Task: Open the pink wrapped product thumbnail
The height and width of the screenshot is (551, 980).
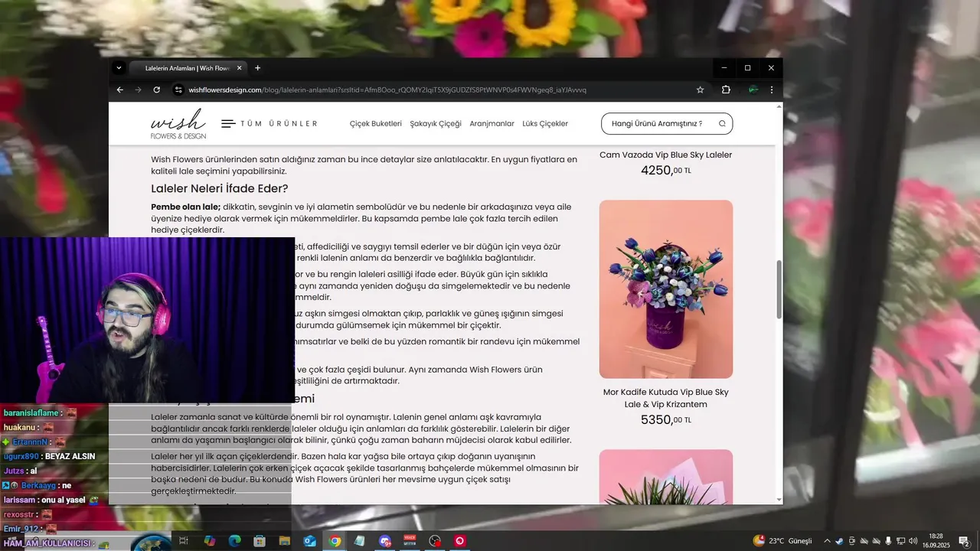Action: coord(665,476)
